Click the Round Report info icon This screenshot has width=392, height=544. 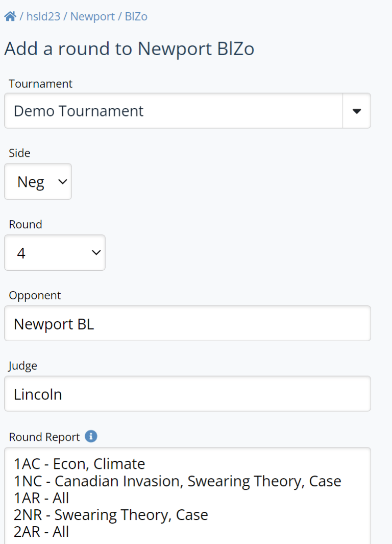(91, 436)
